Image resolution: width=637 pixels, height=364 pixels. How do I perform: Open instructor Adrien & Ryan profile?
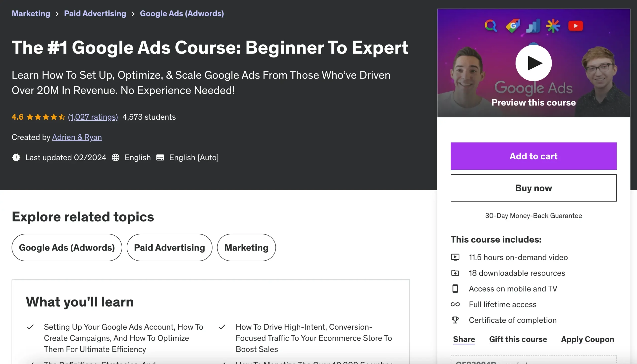click(77, 137)
